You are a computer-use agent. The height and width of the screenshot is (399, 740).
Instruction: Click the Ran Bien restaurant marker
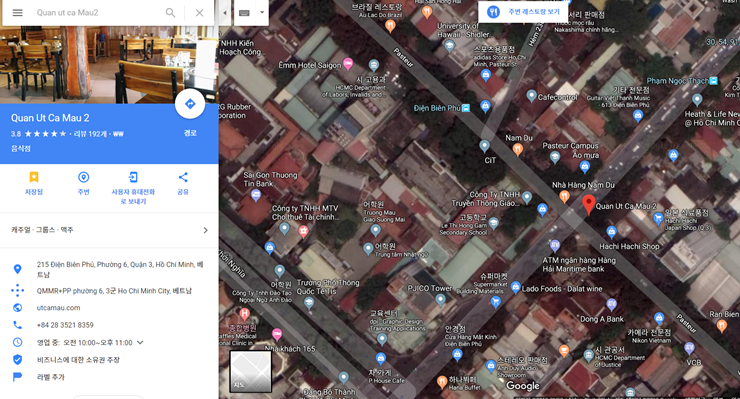[722, 325]
